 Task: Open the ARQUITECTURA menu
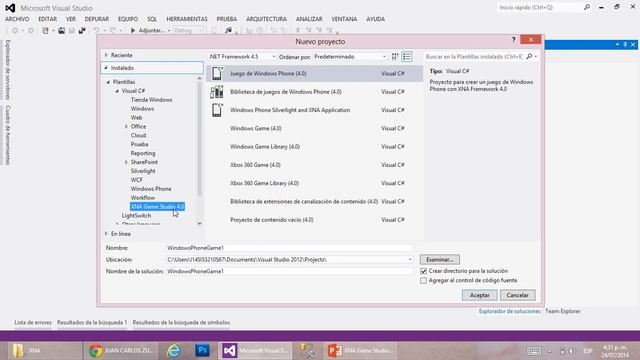point(267,19)
